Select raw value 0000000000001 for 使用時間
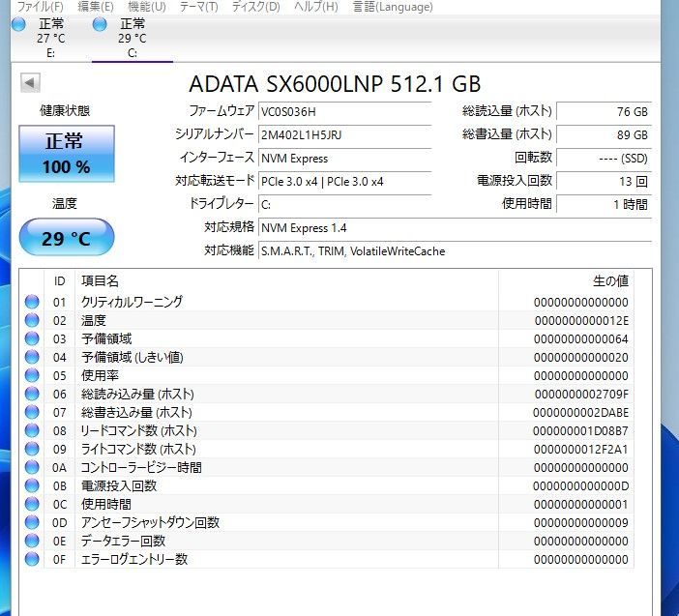Image resolution: width=679 pixels, height=616 pixels. tap(581, 505)
